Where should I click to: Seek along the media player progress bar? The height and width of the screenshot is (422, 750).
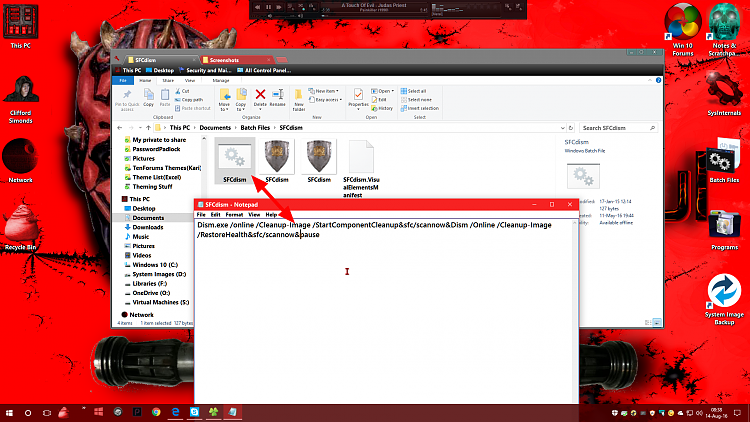point(373,16)
